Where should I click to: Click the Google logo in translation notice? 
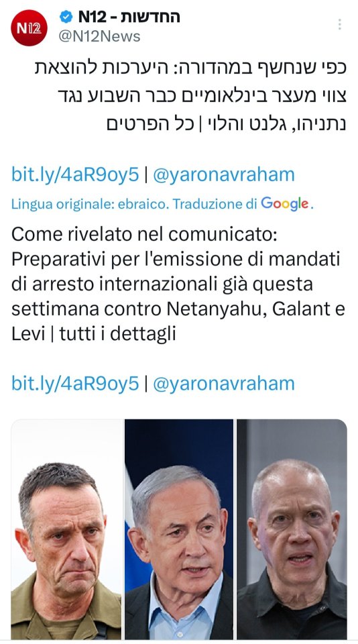(x=285, y=204)
